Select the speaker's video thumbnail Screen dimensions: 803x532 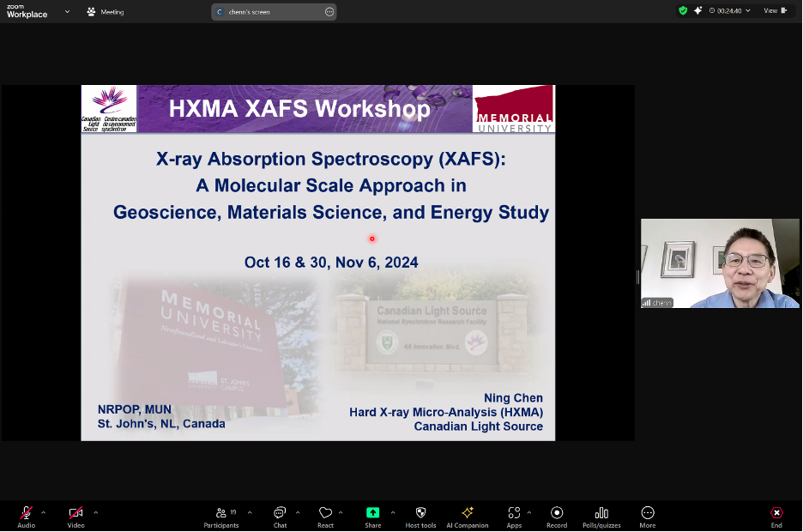720,263
